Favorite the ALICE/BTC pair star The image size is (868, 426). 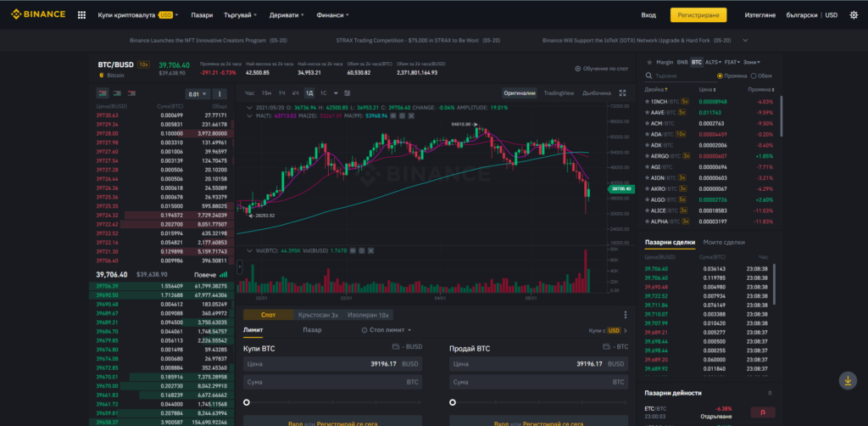pyautogui.click(x=646, y=210)
